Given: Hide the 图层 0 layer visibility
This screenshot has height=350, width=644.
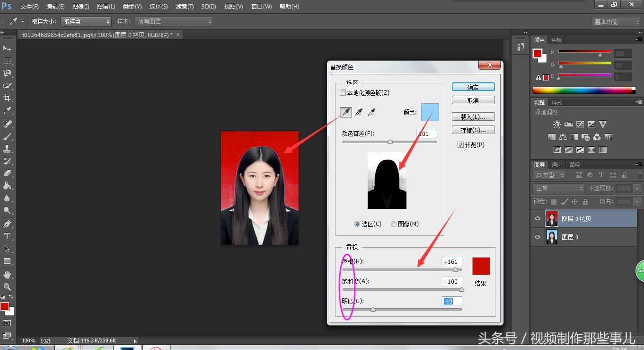Looking at the screenshot, I should 538,237.
